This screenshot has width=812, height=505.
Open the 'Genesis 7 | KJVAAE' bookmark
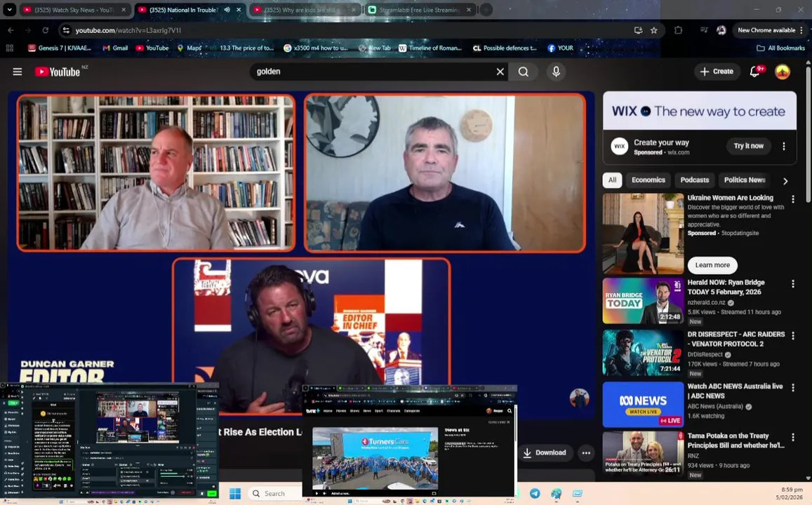point(60,48)
